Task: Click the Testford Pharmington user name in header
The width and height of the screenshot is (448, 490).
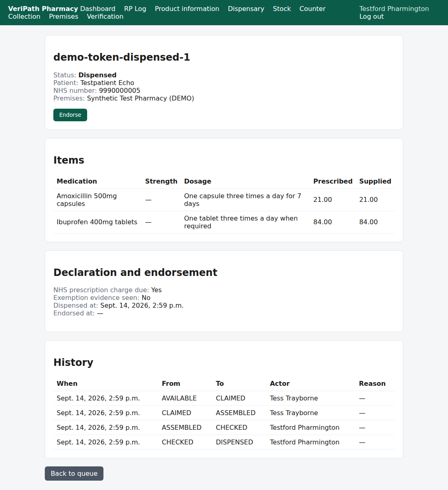Action: [394, 9]
